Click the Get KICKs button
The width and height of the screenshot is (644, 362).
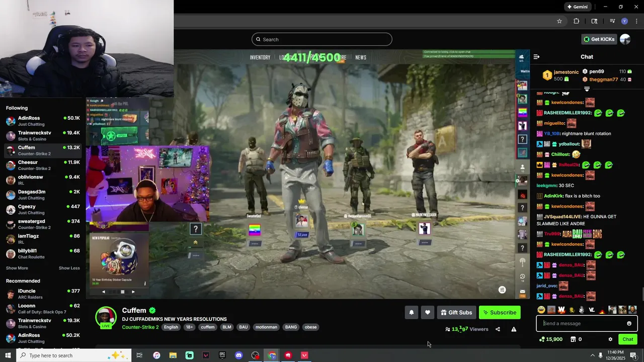(x=599, y=39)
